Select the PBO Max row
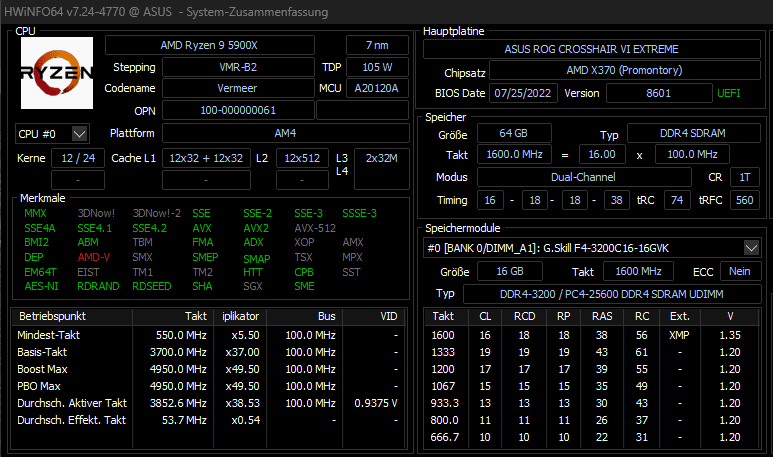 click(208, 387)
